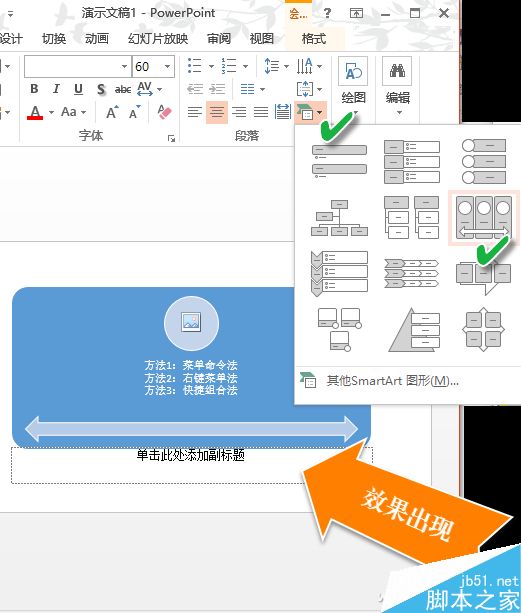521x613 pixels.
Task: Clear all formatting eraser icon
Action: coord(164,112)
